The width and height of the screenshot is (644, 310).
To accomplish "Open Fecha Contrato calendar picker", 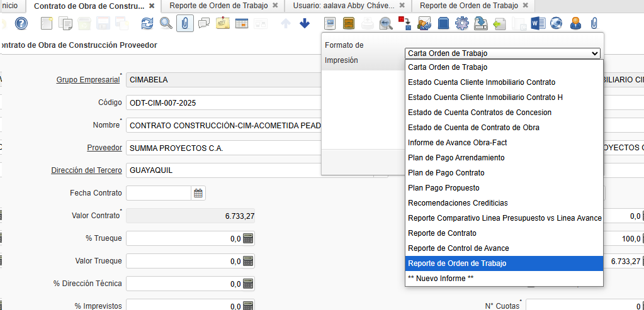I will pos(198,193).
